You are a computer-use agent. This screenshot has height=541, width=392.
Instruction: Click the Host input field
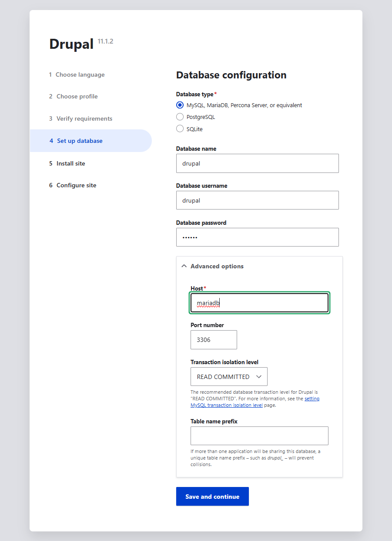(259, 303)
